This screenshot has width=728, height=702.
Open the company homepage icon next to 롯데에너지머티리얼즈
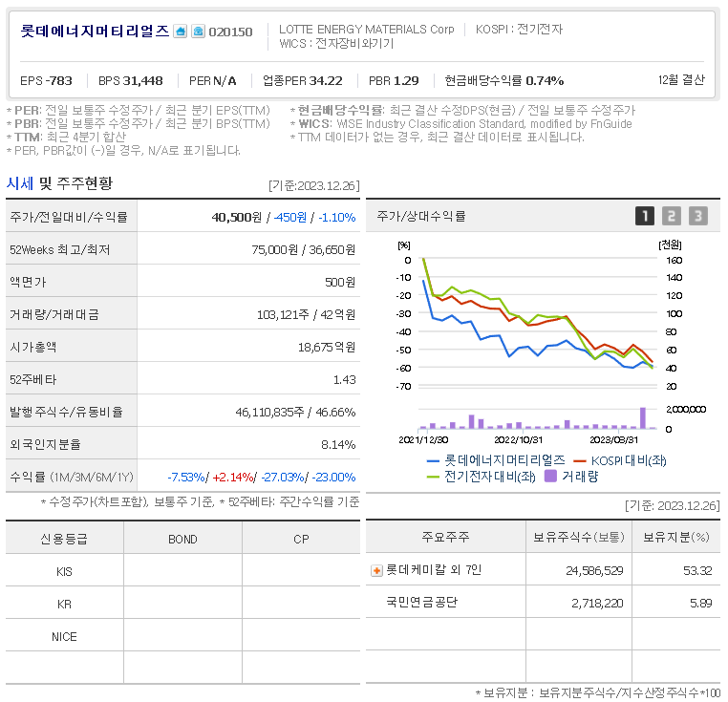click(181, 32)
